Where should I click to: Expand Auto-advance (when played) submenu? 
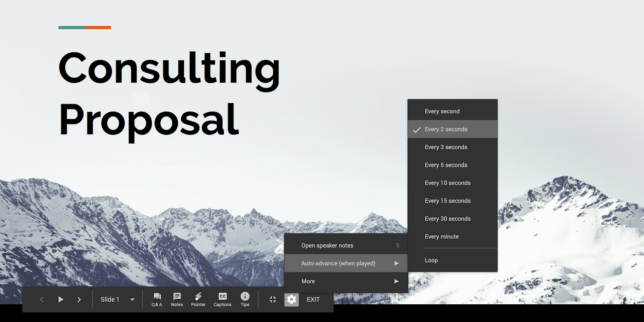[x=346, y=263]
